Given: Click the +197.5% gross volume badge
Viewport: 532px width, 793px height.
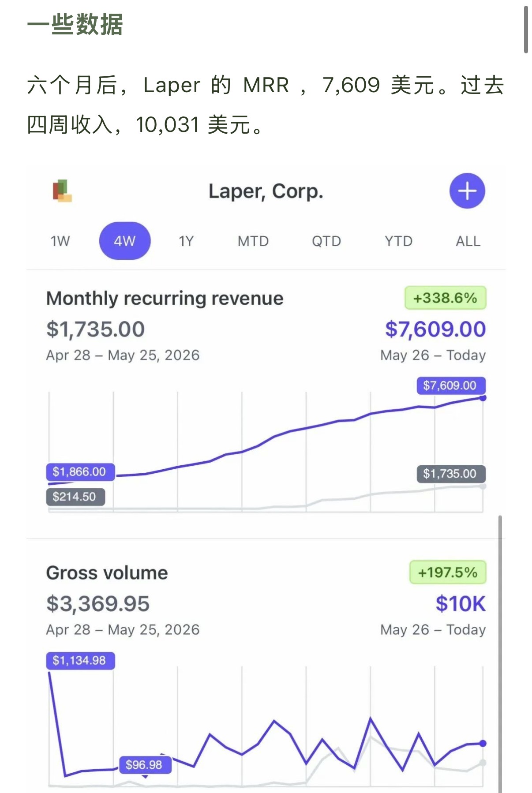Looking at the screenshot, I should coord(448,572).
